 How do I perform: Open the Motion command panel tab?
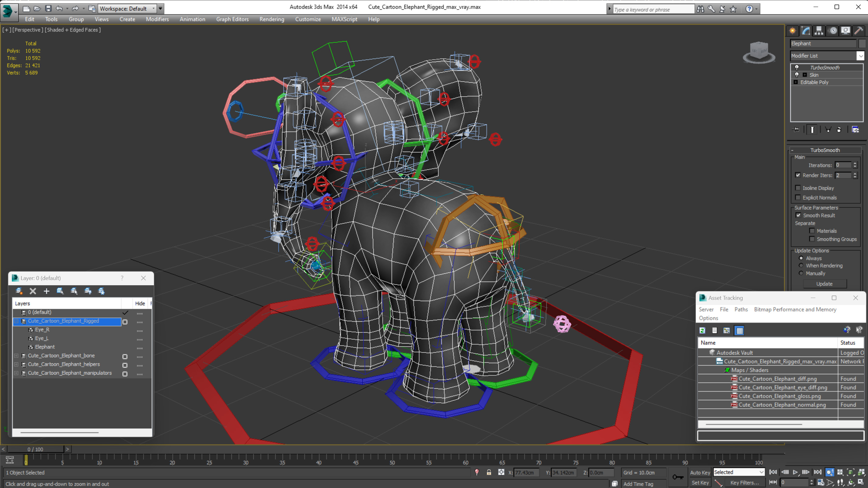coord(833,31)
